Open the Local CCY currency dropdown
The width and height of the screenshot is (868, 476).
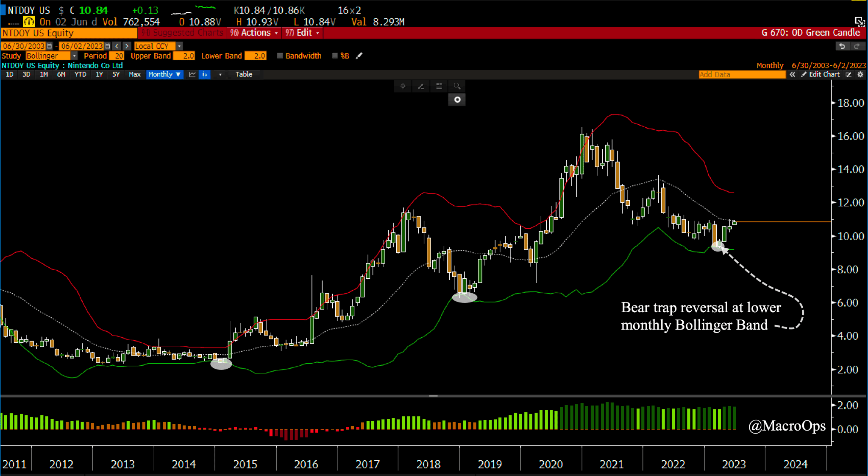179,46
